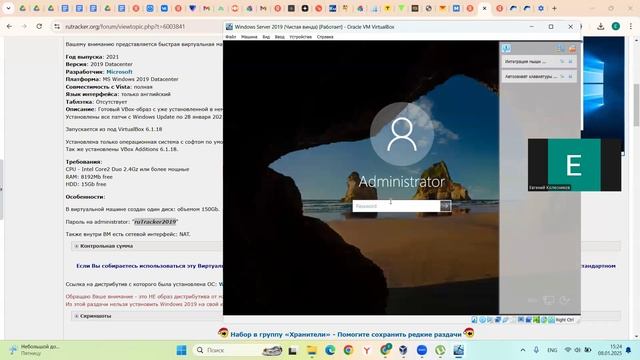This screenshot has width=640, height=360.
Task: Click the participant video tile with letter E
Action: [x=574, y=164]
